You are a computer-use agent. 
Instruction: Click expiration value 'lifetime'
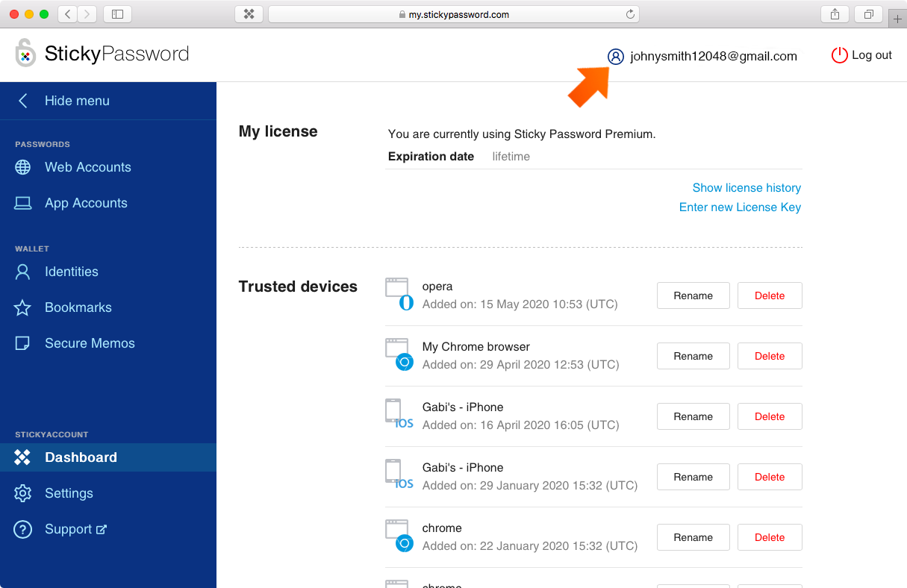511,157
